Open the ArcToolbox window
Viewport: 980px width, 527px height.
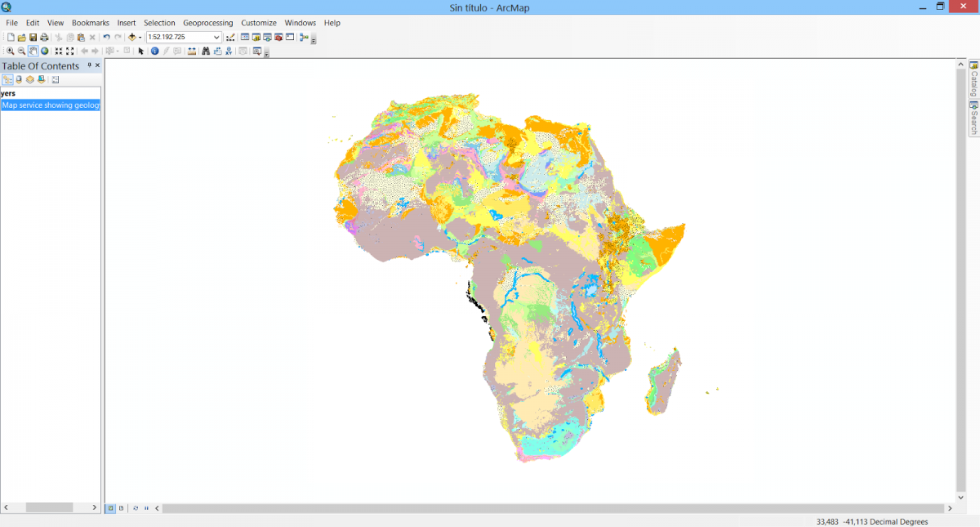[278, 37]
